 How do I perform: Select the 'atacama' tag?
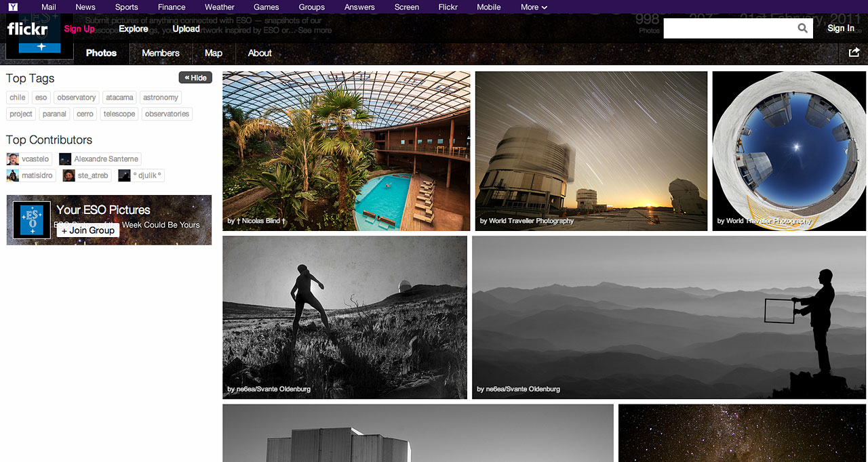point(119,98)
